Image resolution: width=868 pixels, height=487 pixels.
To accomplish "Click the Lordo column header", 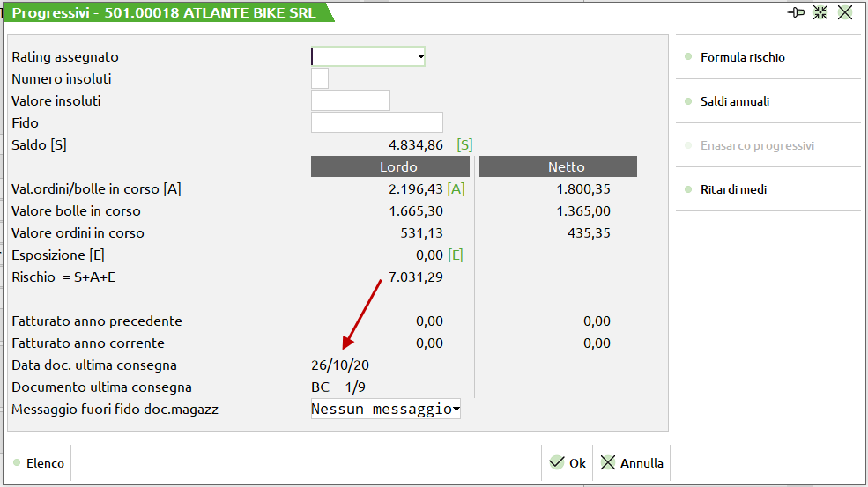I will click(x=398, y=166).
